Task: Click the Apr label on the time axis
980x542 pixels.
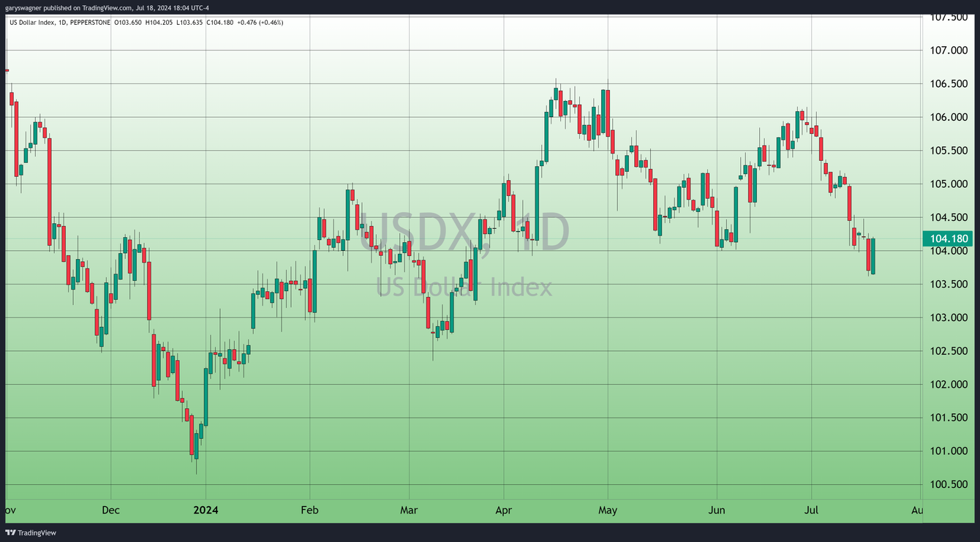Action: tap(503, 510)
